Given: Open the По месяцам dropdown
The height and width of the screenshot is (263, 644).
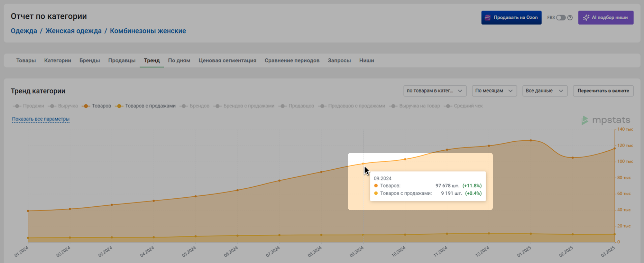Looking at the screenshot, I should click(494, 91).
